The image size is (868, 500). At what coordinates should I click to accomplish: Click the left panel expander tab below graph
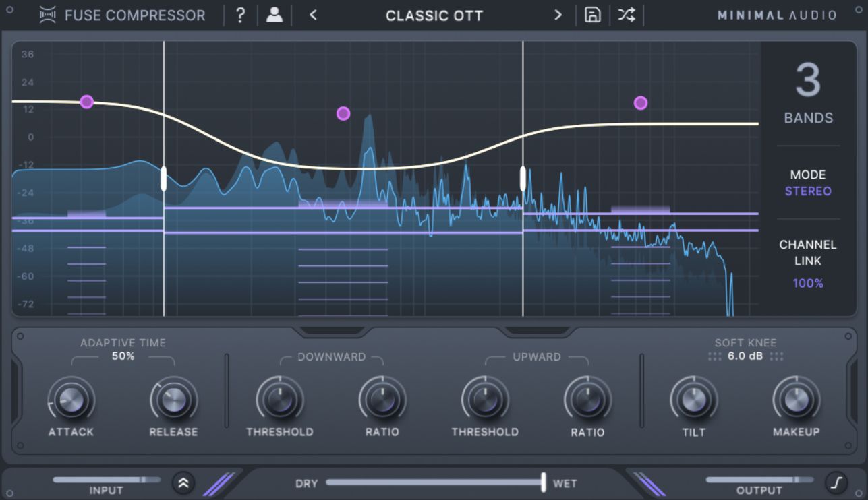(331, 331)
